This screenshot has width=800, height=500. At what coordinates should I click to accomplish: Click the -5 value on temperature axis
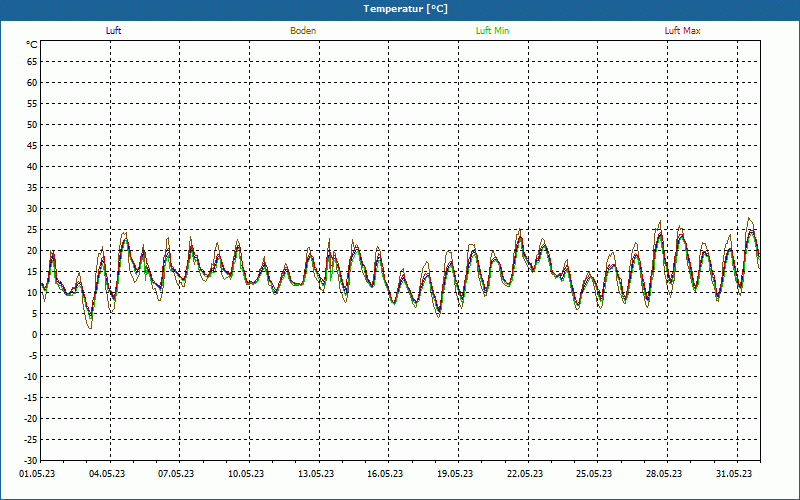coord(33,356)
